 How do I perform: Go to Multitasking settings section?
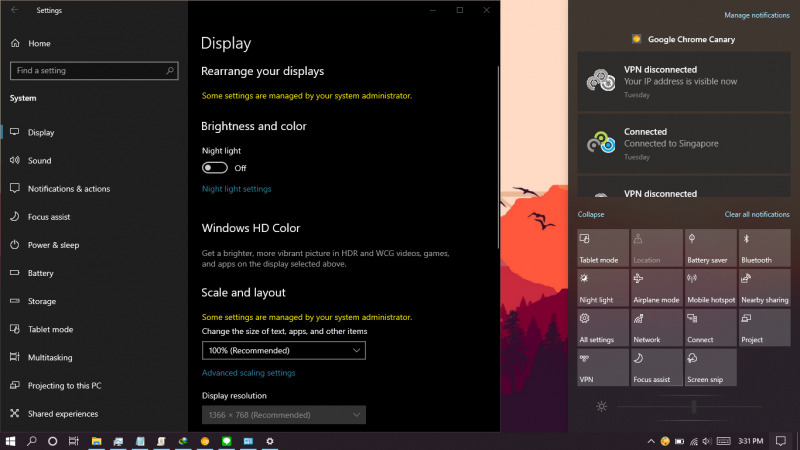click(50, 357)
